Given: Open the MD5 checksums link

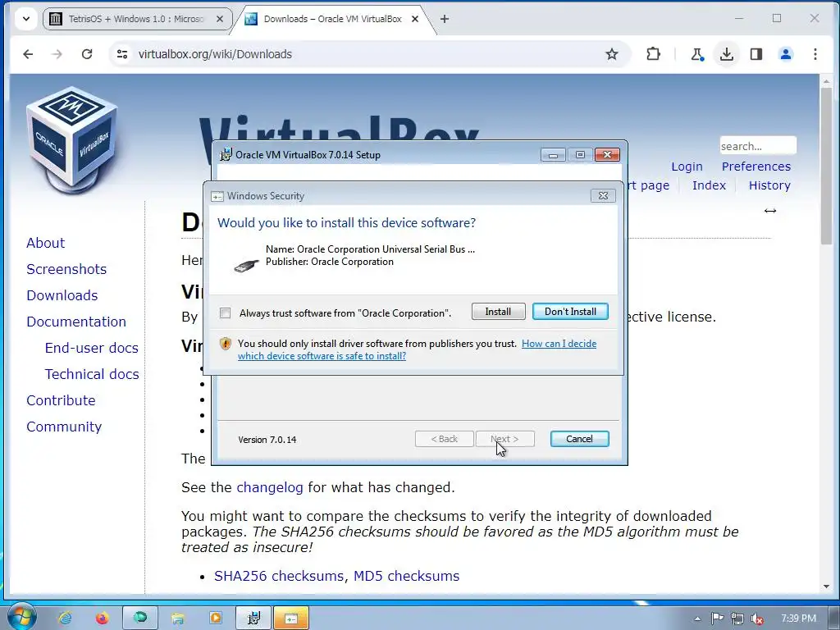Looking at the screenshot, I should [406, 576].
